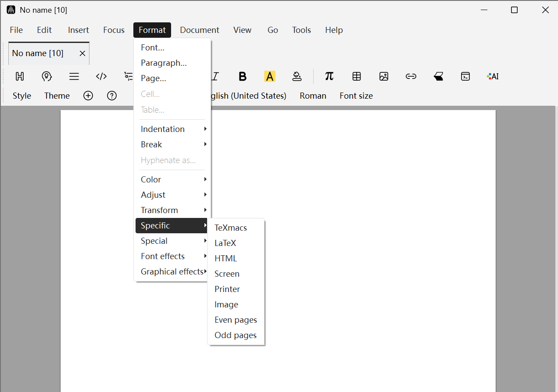The image size is (558, 392).
Task: Insert a table using the grid icon
Action: (357, 76)
